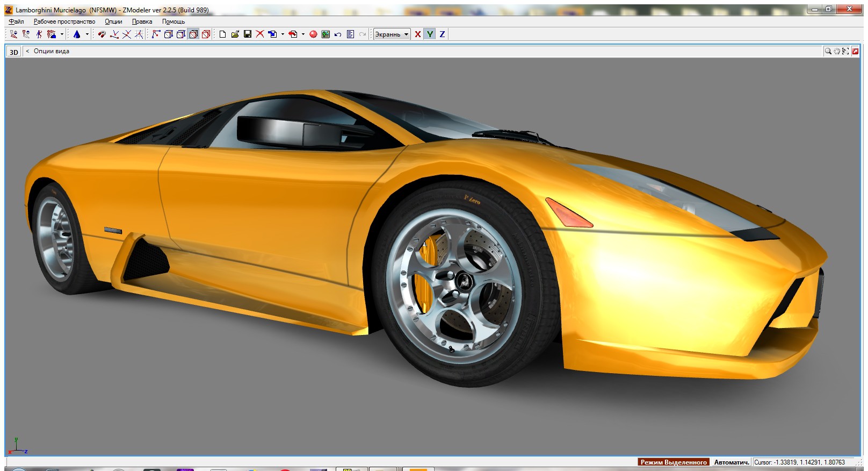The width and height of the screenshot is (868, 471).
Task: Select the viewport pan hand tool
Action: [837, 51]
